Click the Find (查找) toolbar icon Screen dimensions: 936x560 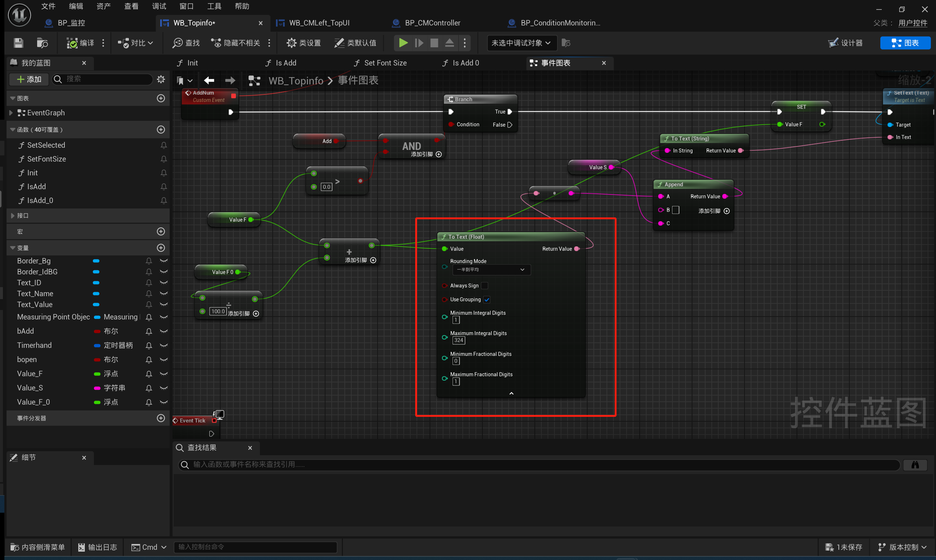pos(186,43)
